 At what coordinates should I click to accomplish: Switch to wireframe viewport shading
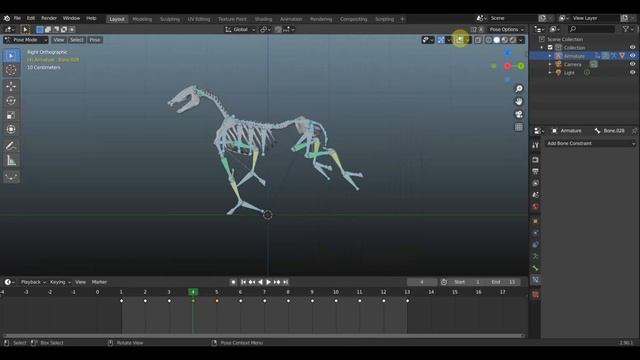pyautogui.click(x=489, y=40)
